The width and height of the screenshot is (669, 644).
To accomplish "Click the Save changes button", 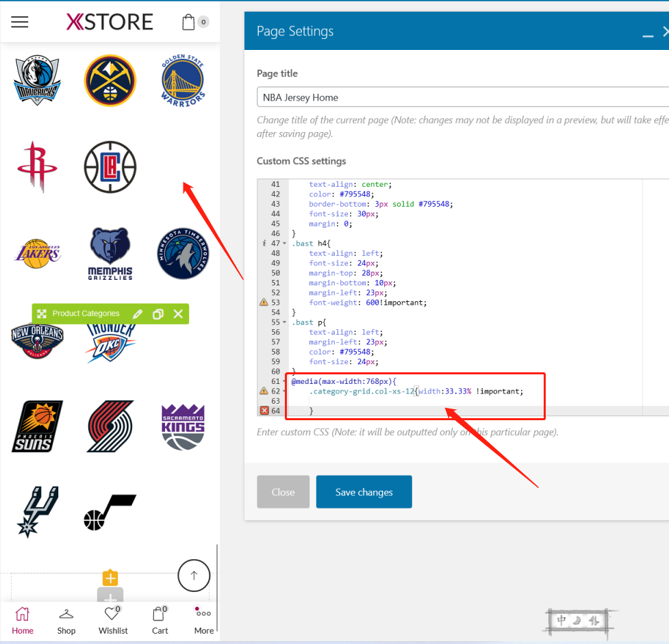I will [x=364, y=492].
